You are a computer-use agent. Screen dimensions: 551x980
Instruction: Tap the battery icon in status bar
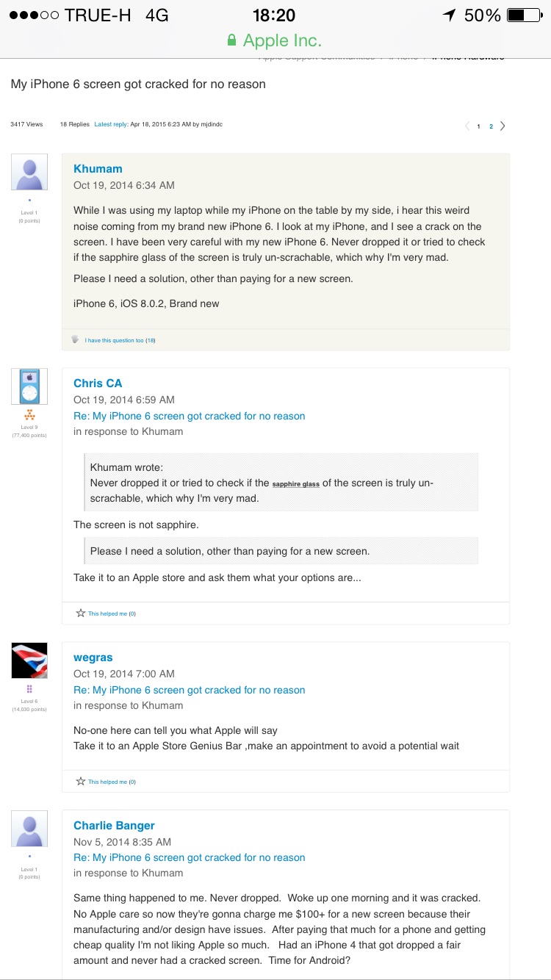pyautogui.click(x=526, y=15)
